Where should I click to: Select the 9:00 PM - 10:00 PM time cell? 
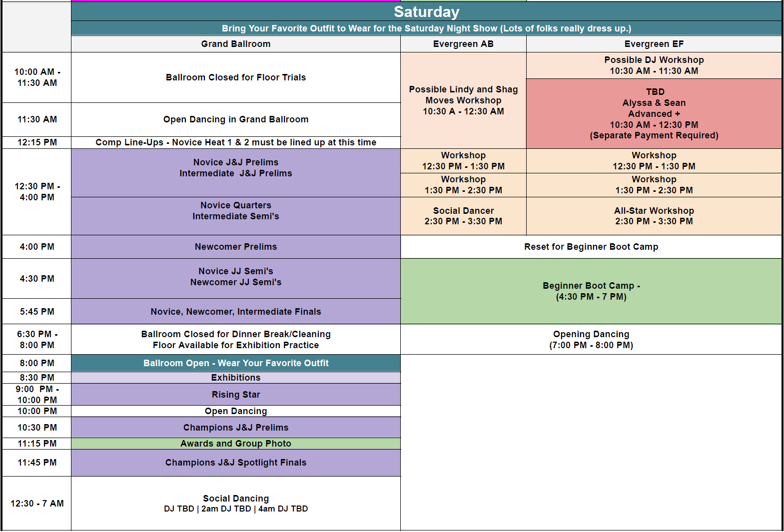37,395
